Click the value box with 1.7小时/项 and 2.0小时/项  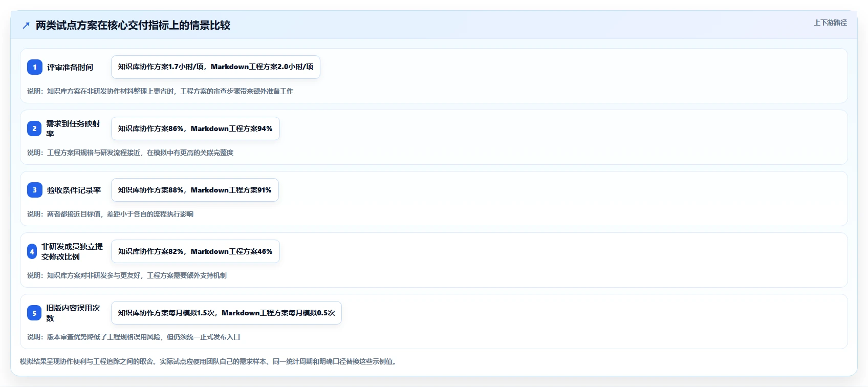click(215, 67)
